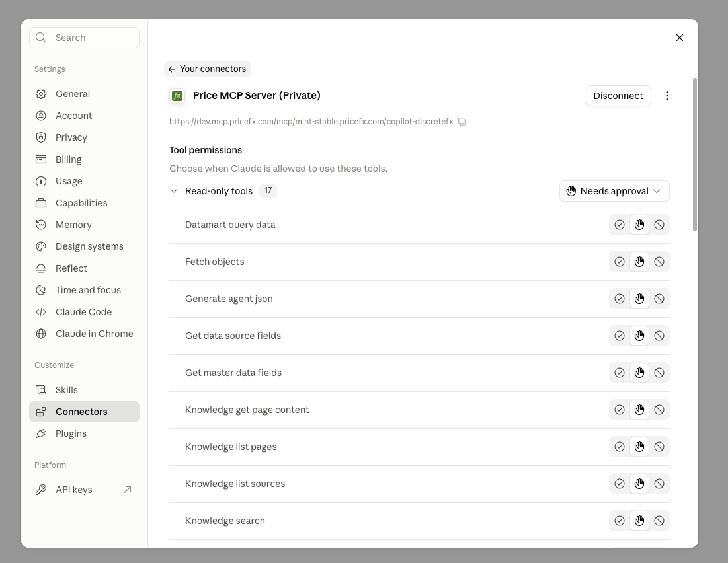
Task: Go to Account settings
Action: (84, 116)
